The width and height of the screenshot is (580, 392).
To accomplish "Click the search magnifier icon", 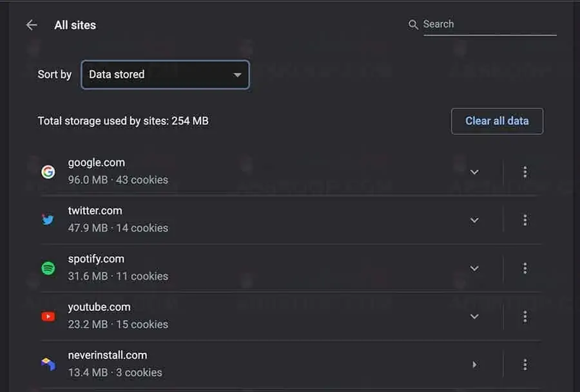I will 413,24.
